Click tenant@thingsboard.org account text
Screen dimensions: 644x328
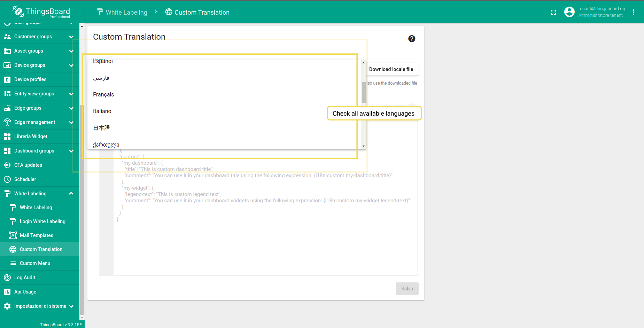tap(602, 9)
